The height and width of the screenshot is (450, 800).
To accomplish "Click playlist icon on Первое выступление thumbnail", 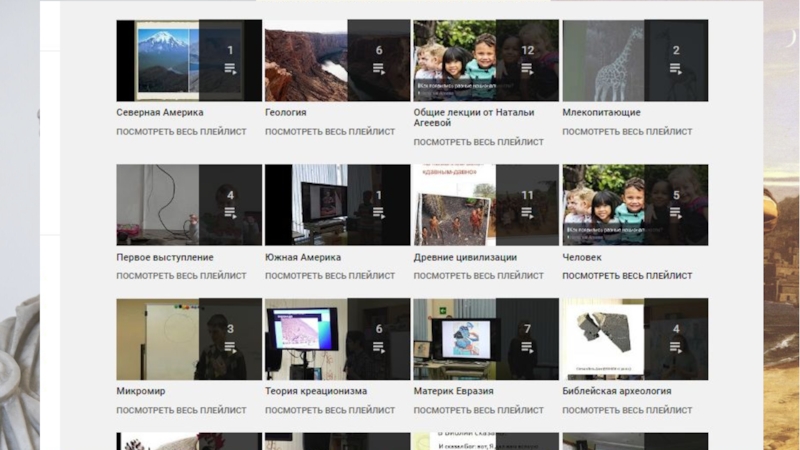I will (x=230, y=213).
